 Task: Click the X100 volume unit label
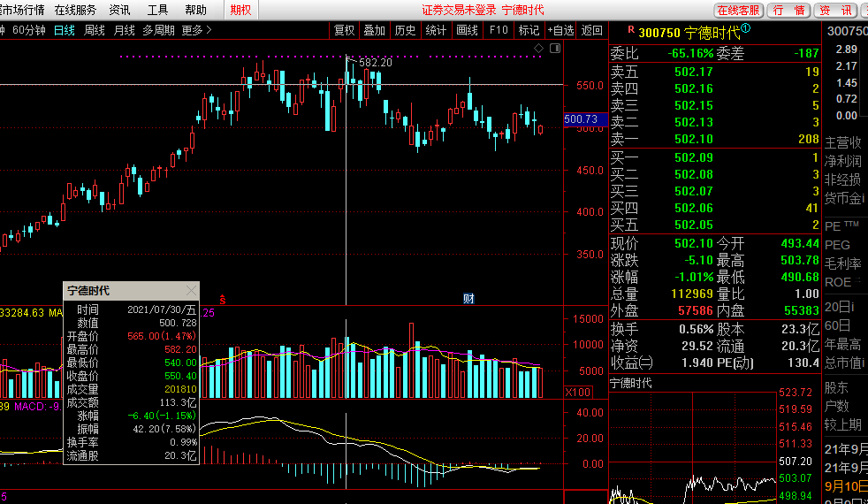tap(577, 392)
